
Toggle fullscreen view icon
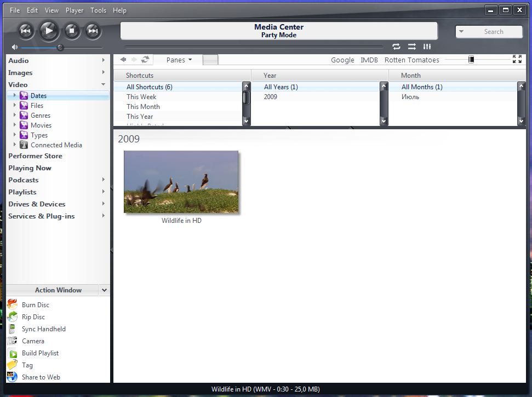pyautogui.click(x=517, y=59)
